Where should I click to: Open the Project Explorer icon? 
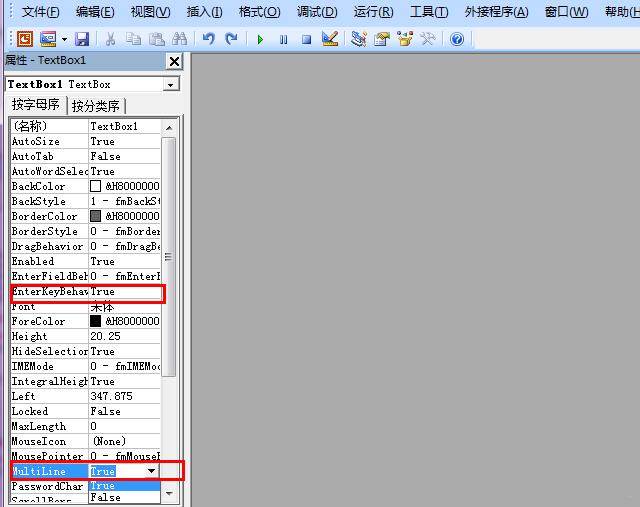pos(359,39)
